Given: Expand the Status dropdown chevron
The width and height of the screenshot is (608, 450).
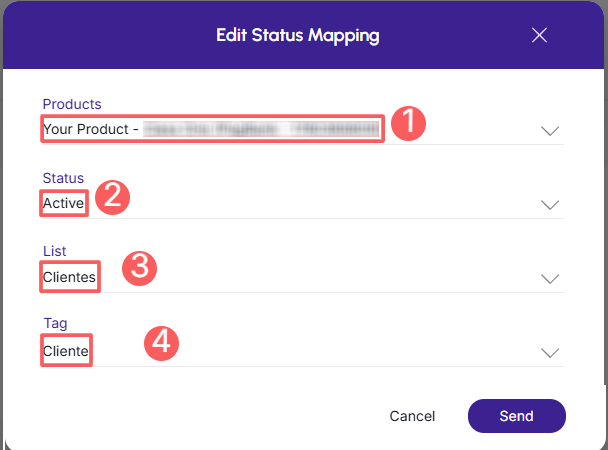Looking at the screenshot, I should click(550, 205).
